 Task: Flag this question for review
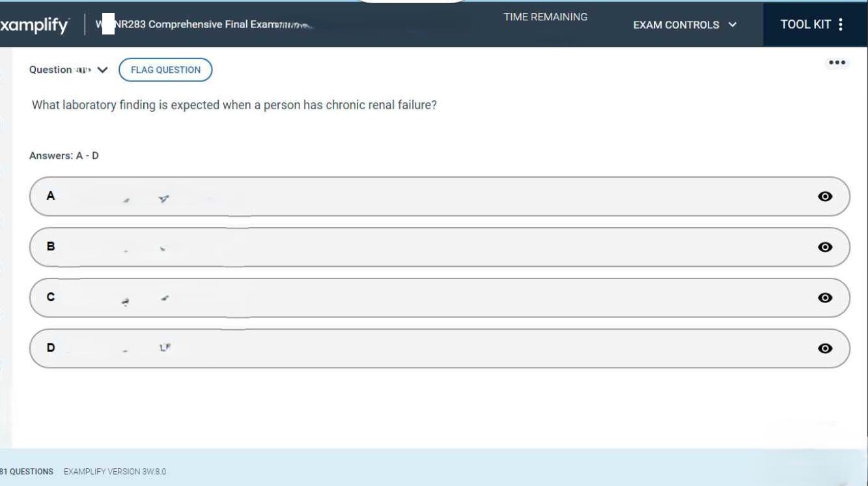coord(165,70)
